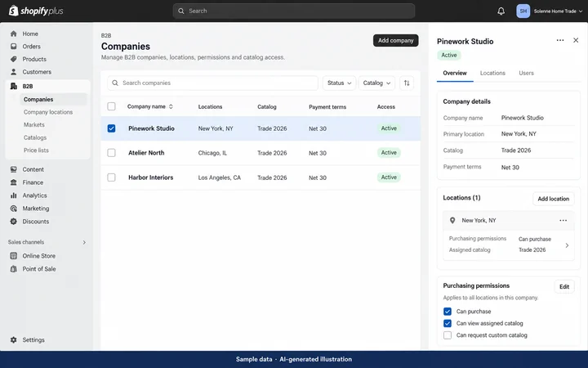Focus the Search companies field
The height and width of the screenshot is (368, 588).
pyautogui.click(x=212, y=83)
